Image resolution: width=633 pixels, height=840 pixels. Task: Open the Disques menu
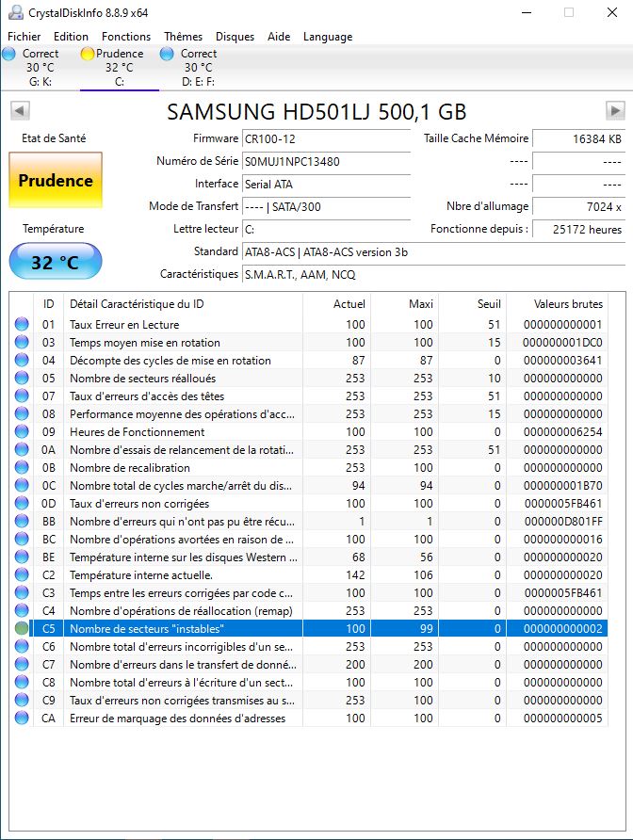235,37
